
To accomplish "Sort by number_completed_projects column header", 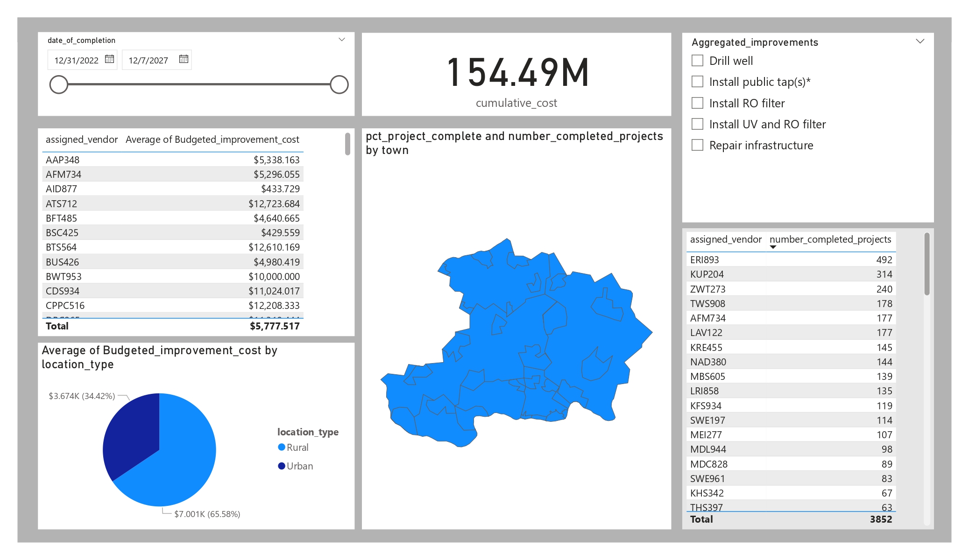I will 830,239.
